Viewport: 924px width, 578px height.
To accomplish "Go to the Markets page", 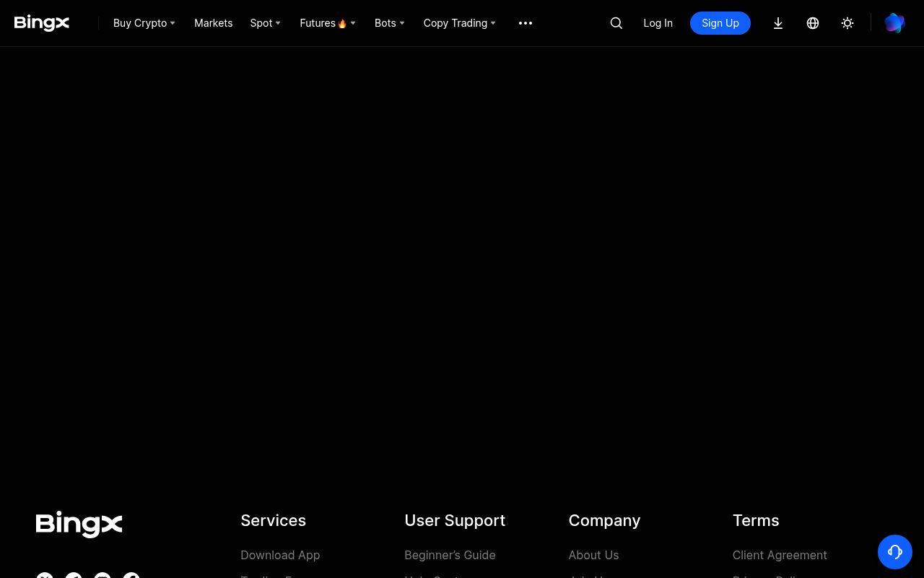I will pyautogui.click(x=214, y=23).
